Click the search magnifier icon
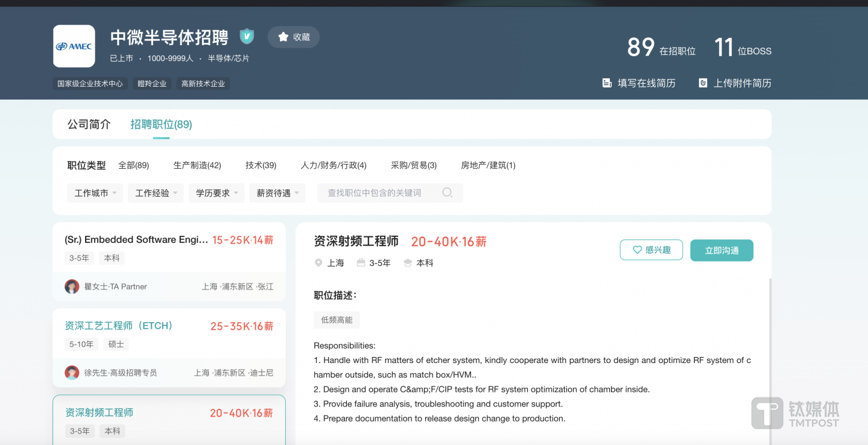The width and height of the screenshot is (868, 445). (x=447, y=193)
